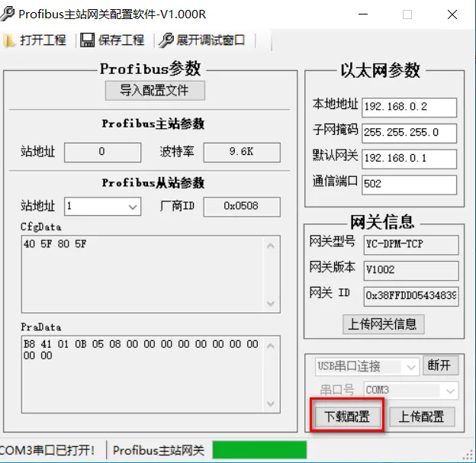Click the 导入配置文件 button
Viewport: 476px width, 463px height.
155,90
